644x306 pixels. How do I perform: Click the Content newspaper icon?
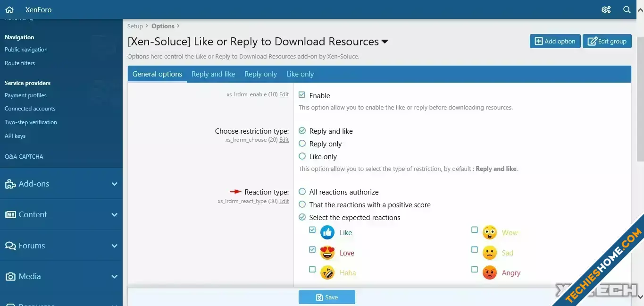10,214
